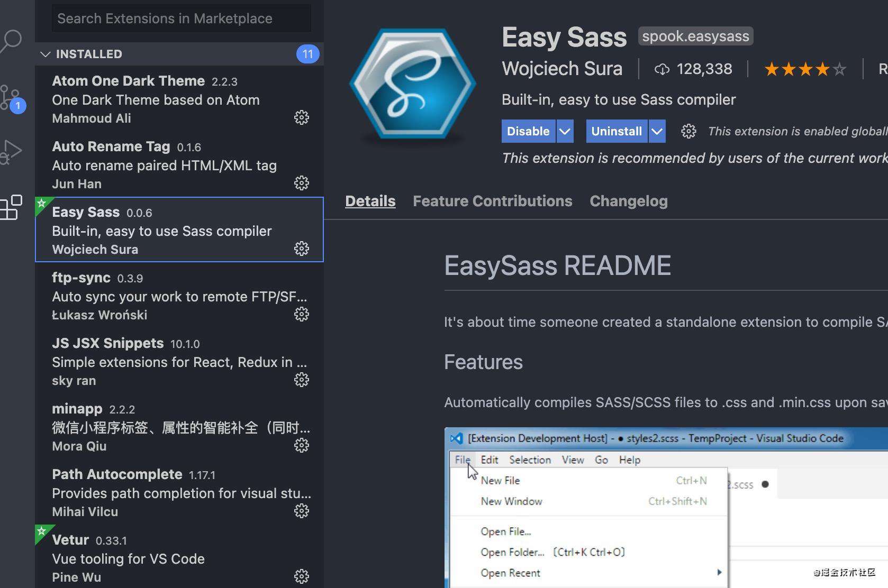Viewport: 888px width, 588px height.
Task: Open the Run and Debug view
Action: [11, 152]
